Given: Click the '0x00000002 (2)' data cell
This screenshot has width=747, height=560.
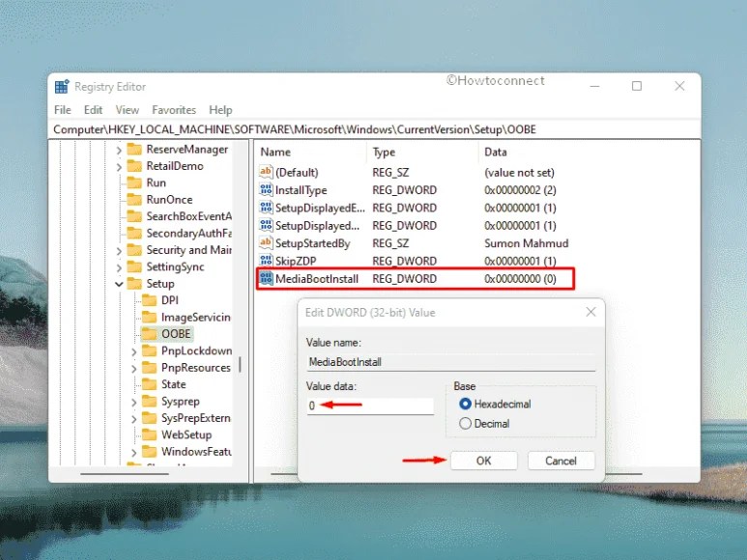Looking at the screenshot, I should (520, 190).
